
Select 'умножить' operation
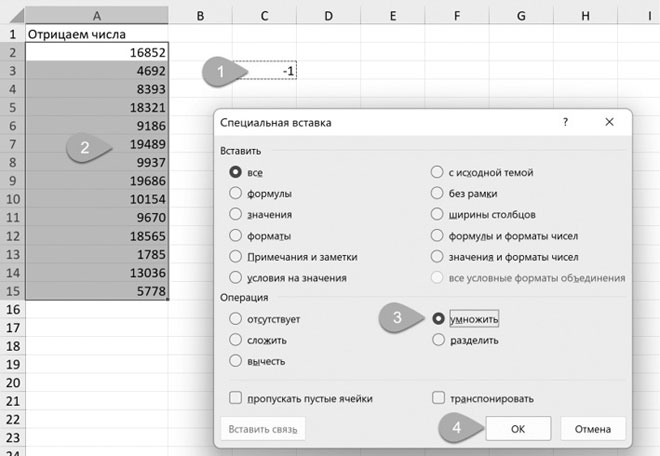[x=438, y=319]
